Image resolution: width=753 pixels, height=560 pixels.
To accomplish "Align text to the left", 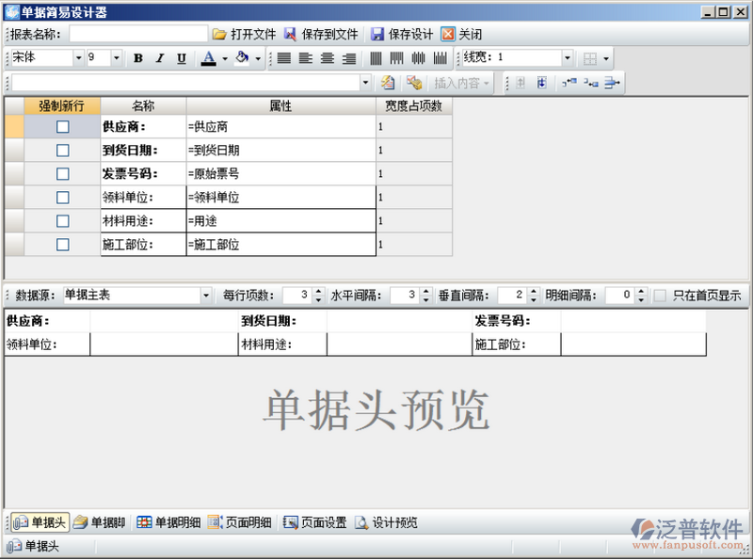I will point(305,58).
